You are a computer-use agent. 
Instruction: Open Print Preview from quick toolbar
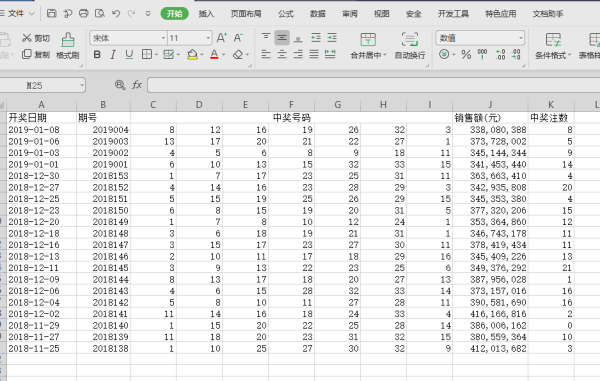point(100,13)
